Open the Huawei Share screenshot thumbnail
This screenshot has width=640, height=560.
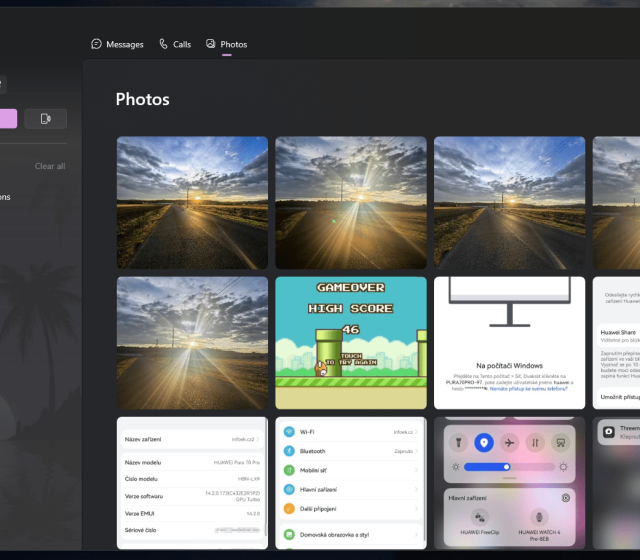click(x=616, y=343)
